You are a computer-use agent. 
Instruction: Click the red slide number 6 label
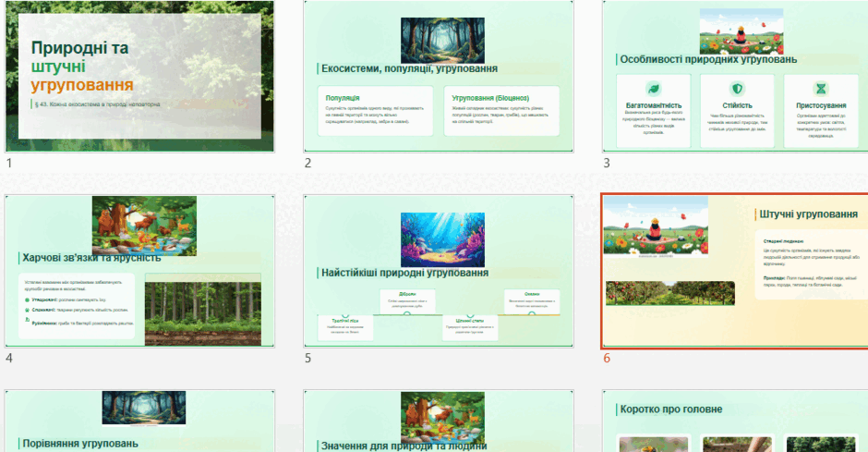[x=607, y=359]
